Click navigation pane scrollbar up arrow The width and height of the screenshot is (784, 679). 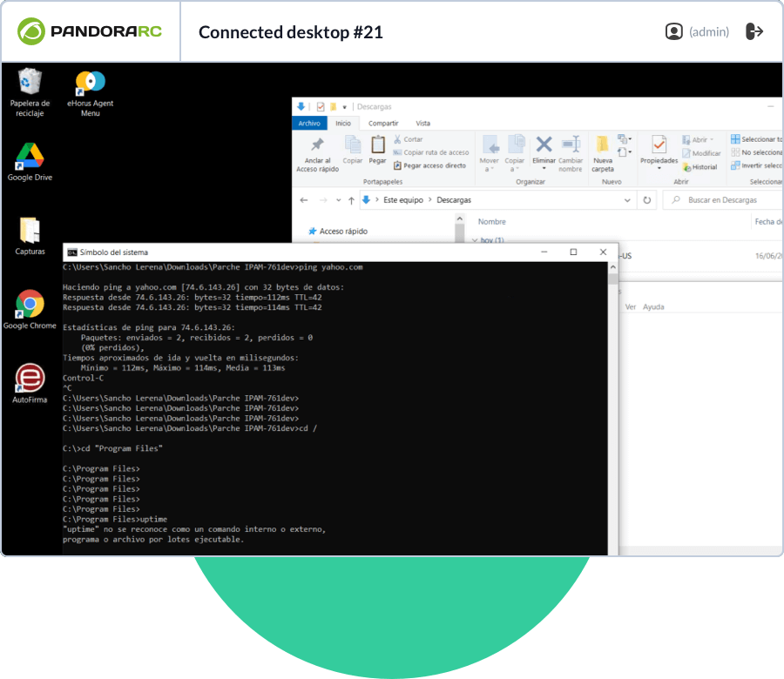(459, 218)
